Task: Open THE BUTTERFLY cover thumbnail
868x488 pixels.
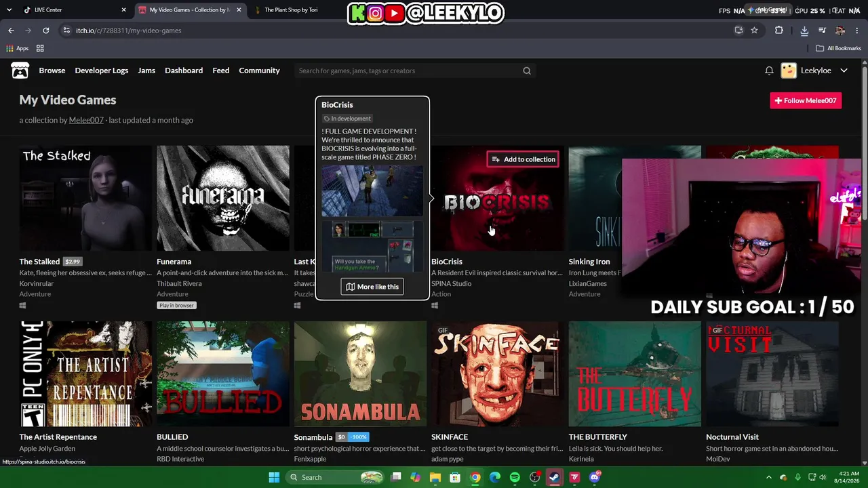Action: [635, 374]
